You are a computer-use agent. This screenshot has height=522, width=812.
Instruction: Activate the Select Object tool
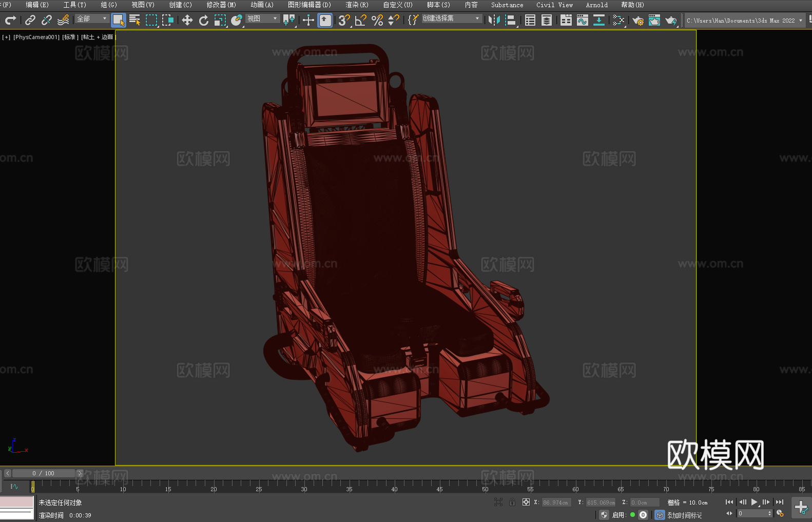pos(119,20)
